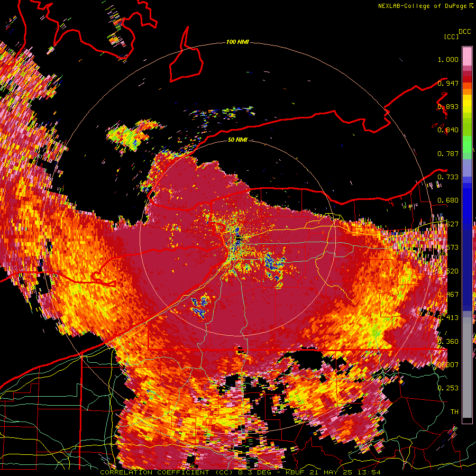
Task: Click the DCC label above the color bar
Action: [465, 32]
